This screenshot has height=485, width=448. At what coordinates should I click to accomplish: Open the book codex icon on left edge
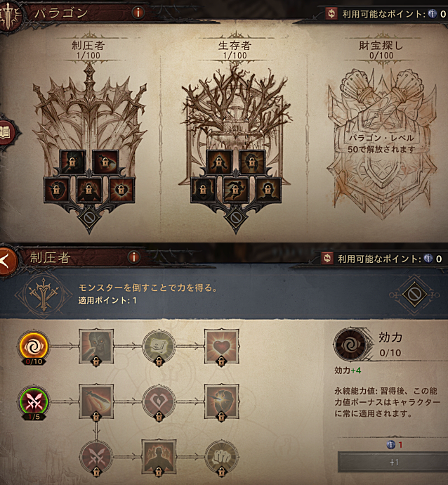pyautogui.click(x=6, y=132)
